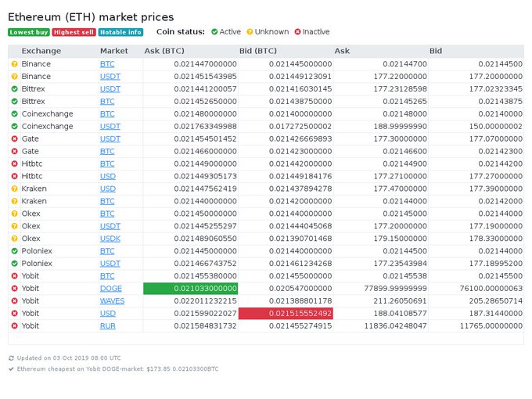Click the red Inactive icon in the legend
Viewport: 532px width, 399px height.
297,32
